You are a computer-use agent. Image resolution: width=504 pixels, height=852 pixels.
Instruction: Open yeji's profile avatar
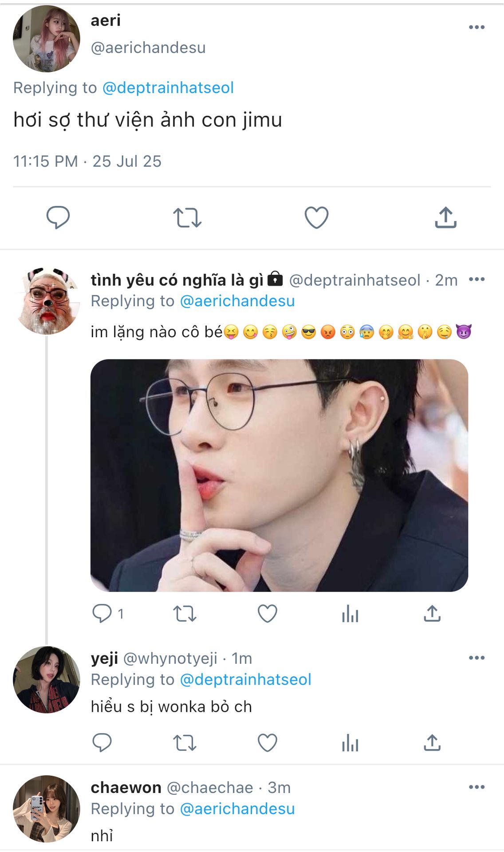point(47,680)
